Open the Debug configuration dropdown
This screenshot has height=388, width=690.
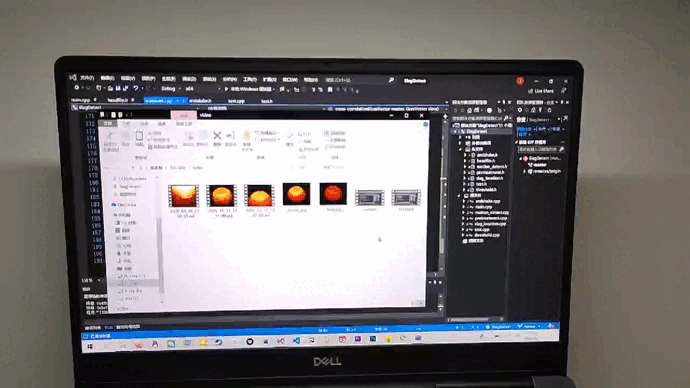tap(171, 89)
